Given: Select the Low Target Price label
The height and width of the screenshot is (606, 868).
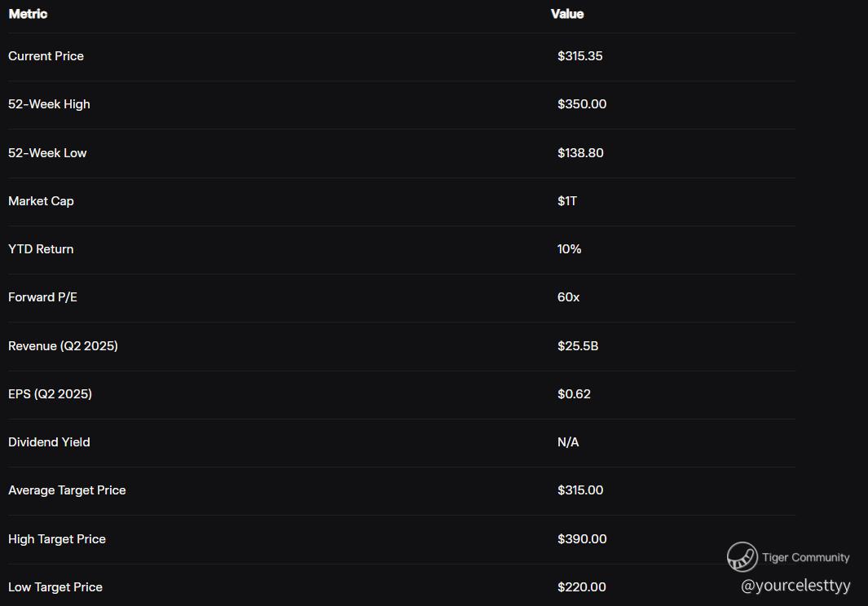Looking at the screenshot, I should [55, 587].
